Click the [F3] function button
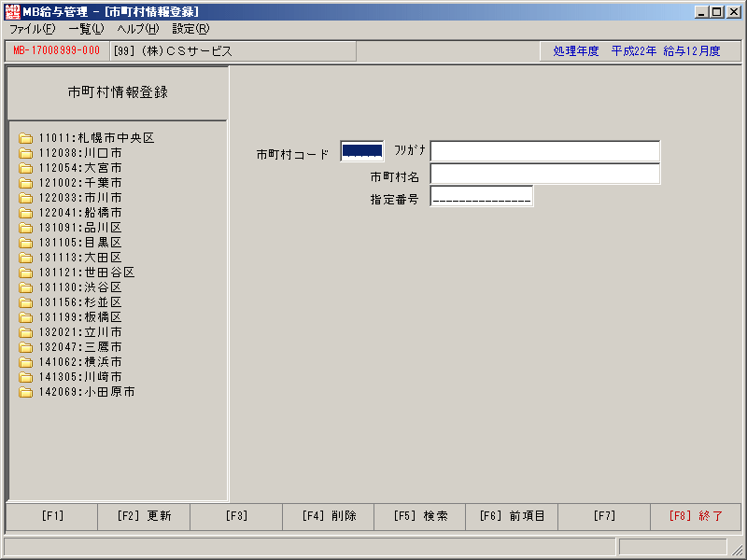Viewport: 747px width, 560px height. pyautogui.click(x=236, y=516)
